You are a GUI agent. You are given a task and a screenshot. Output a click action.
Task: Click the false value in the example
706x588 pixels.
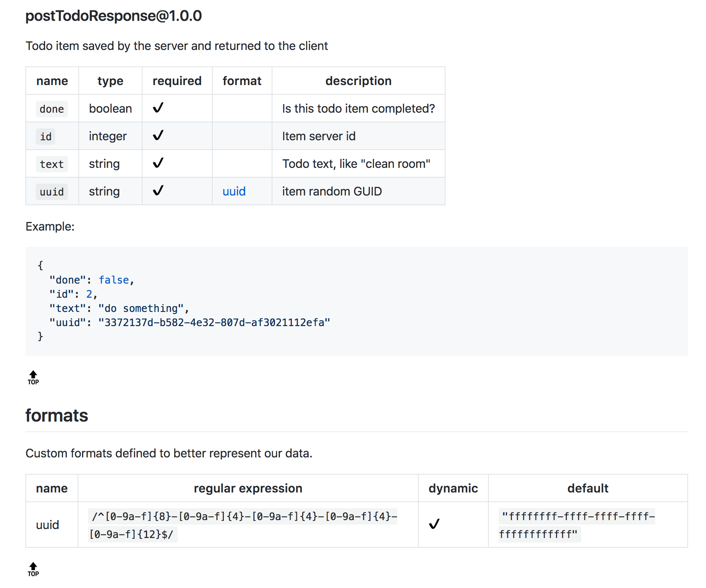tap(114, 279)
